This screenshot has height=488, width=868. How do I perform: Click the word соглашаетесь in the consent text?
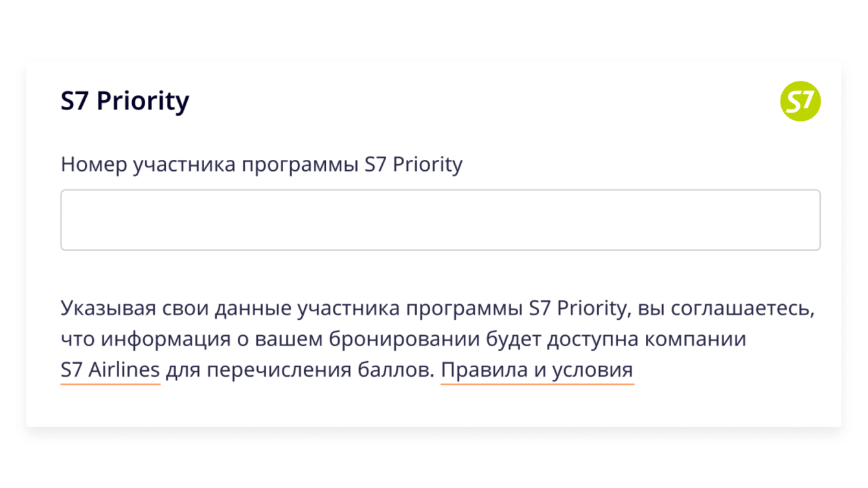(x=741, y=308)
